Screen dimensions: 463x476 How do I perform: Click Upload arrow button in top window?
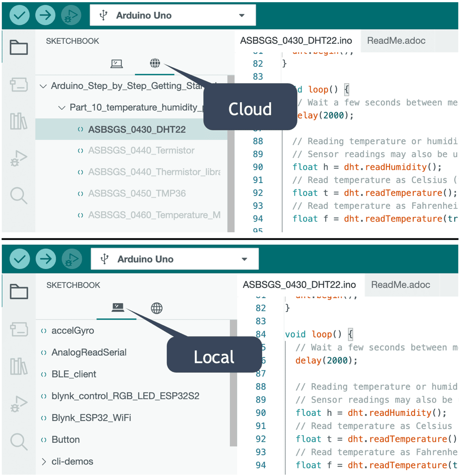click(45, 15)
